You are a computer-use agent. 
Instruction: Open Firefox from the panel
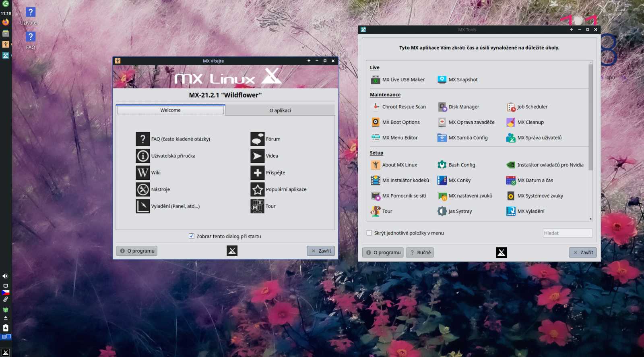coord(6,22)
